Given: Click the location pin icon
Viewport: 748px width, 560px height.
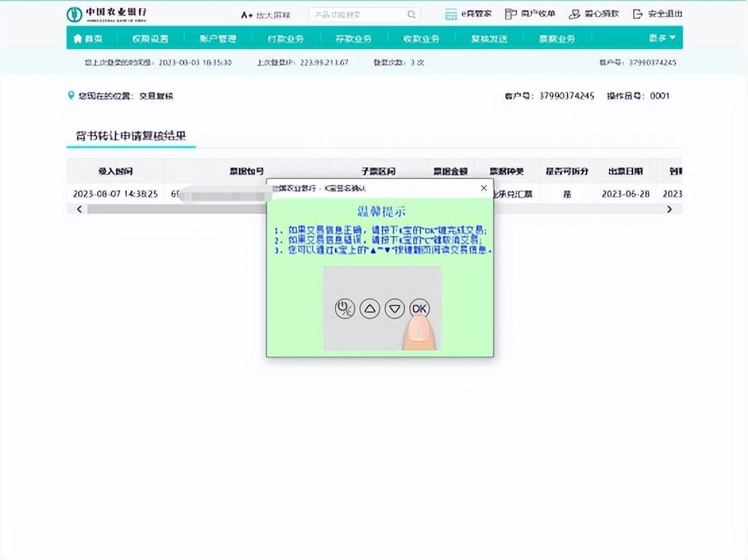Looking at the screenshot, I should coord(71,96).
